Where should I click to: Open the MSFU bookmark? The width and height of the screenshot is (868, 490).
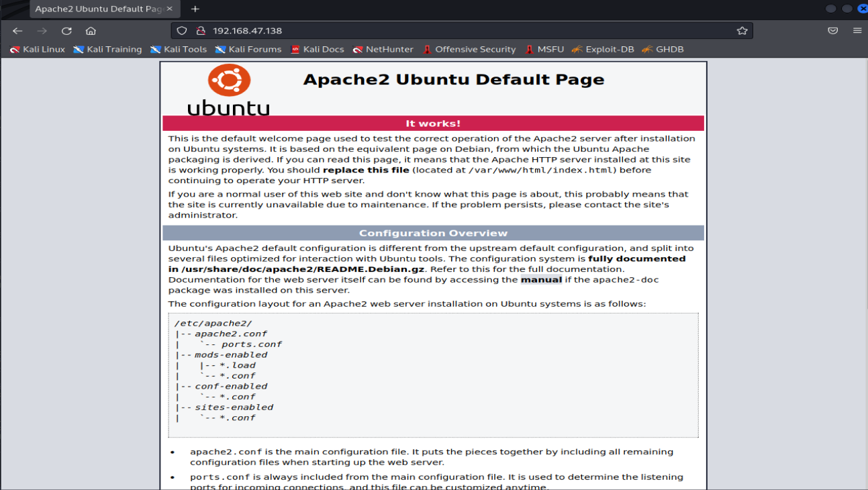(x=544, y=49)
